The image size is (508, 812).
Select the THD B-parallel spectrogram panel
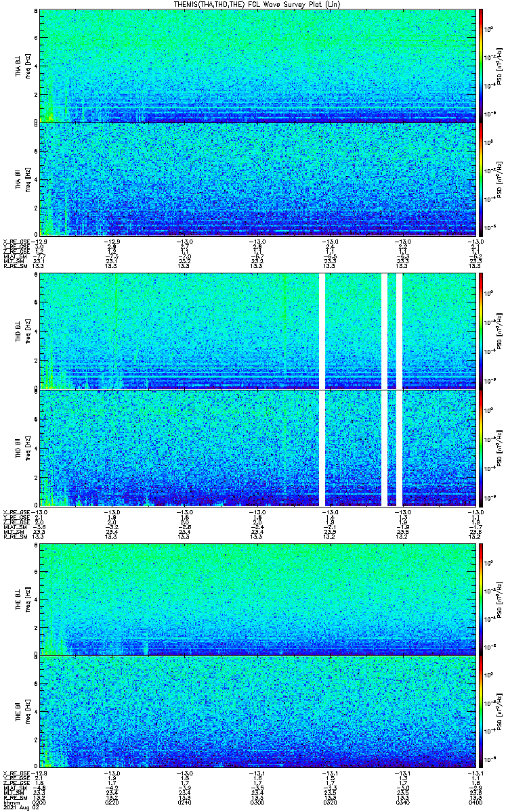pyautogui.click(x=257, y=448)
